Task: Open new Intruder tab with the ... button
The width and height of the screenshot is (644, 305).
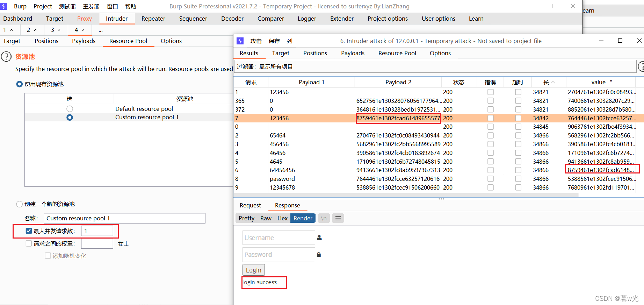Action: click(101, 30)
